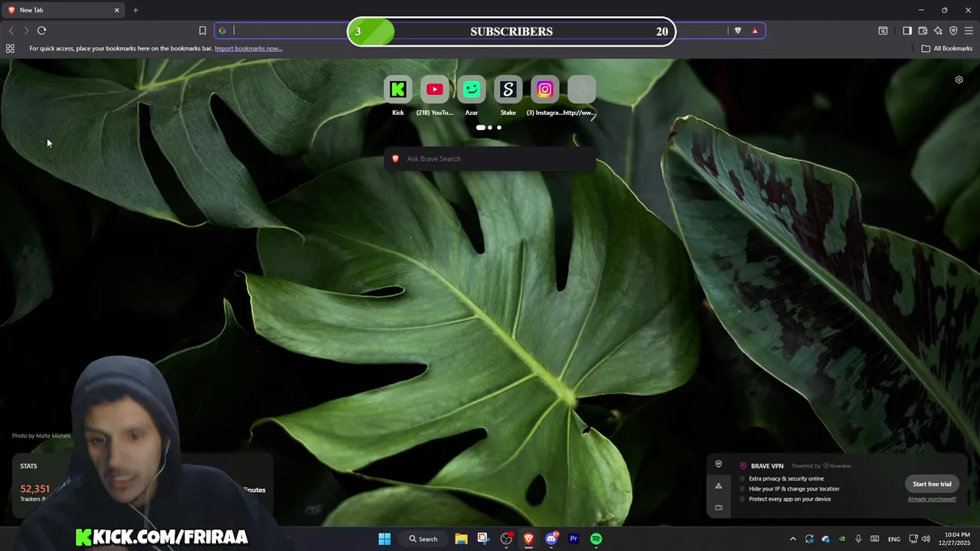Open Brave Shields lion icon in address bar
The image size is (980, 551).
point(737,31)
